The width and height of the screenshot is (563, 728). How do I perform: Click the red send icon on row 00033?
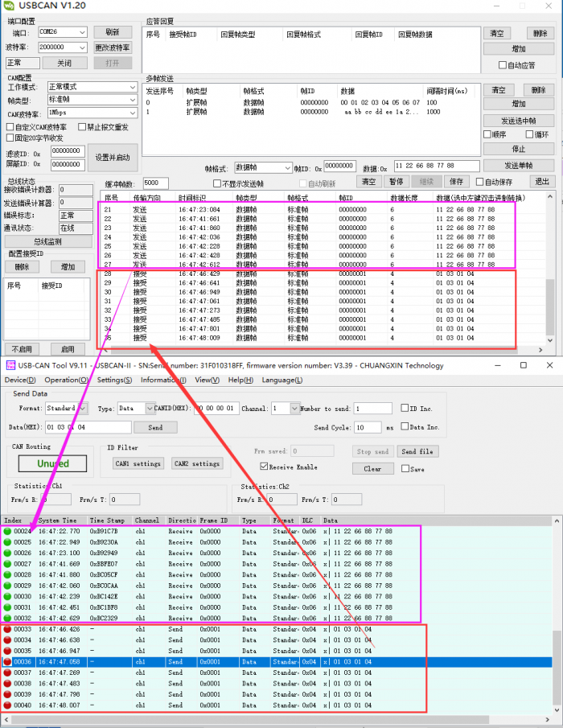(7, 629)
